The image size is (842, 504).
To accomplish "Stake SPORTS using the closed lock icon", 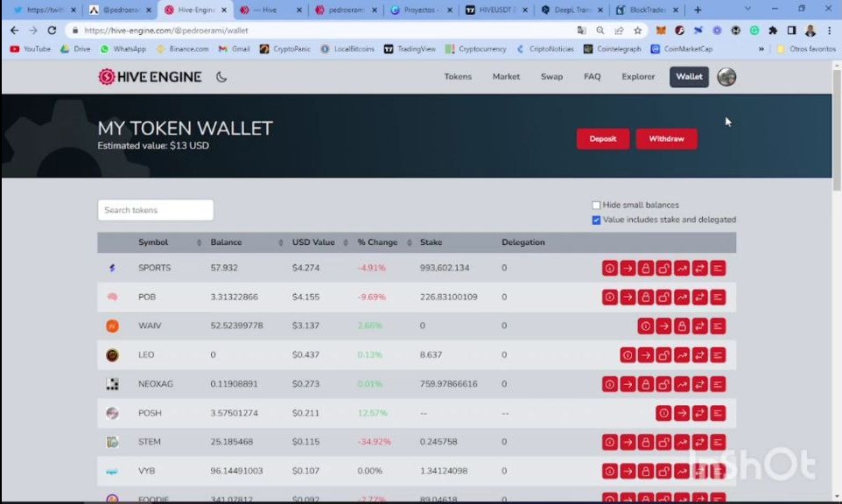I will (x=645, y=268).
